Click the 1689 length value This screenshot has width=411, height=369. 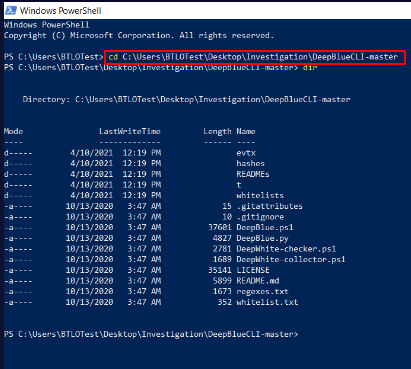(x=222, y=259)
